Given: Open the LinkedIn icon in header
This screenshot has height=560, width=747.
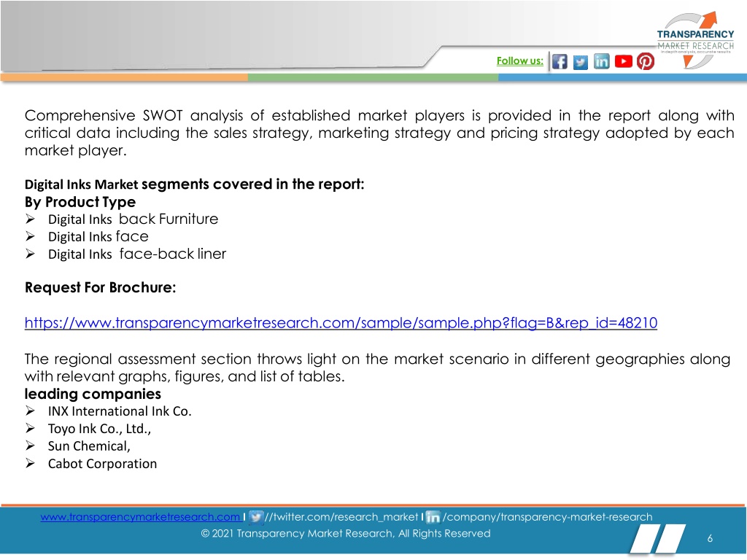Looking at the screenshot, I should (602, 61).
